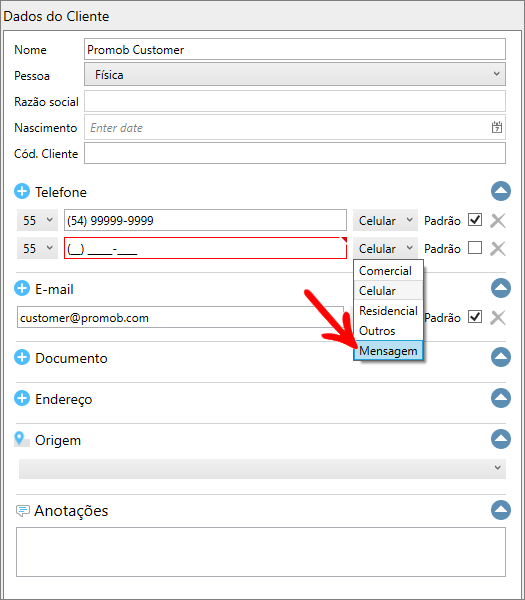Open the Pessoa dropdown showing Física
The height and width of the screenshot is (600, 525).
pyautogui.click(x=295, y=74)
